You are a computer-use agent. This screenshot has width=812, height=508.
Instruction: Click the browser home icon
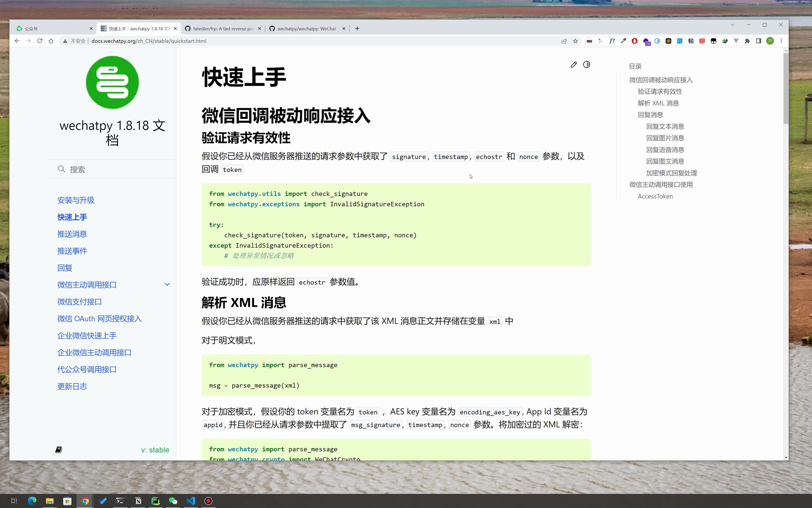51,41
